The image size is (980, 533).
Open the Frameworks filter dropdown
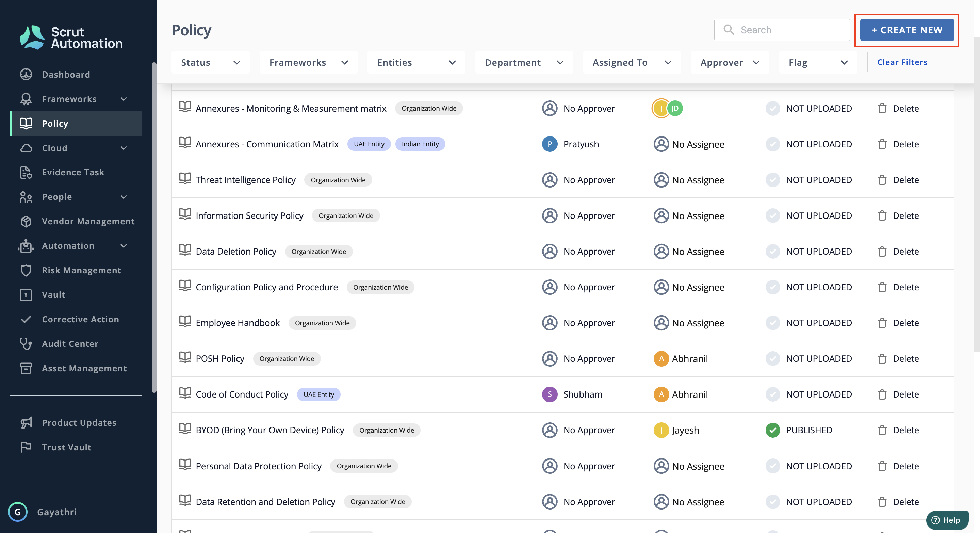308,62
